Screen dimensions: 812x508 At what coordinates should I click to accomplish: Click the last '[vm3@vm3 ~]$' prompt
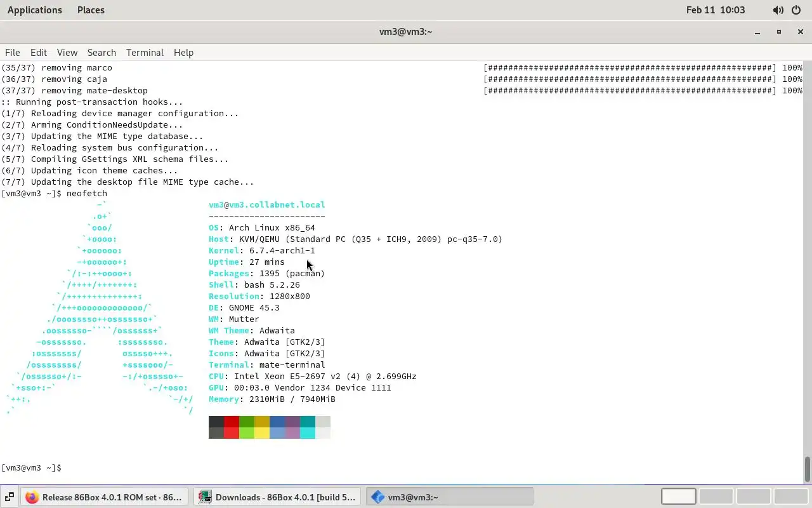click(x=31, y=468)
